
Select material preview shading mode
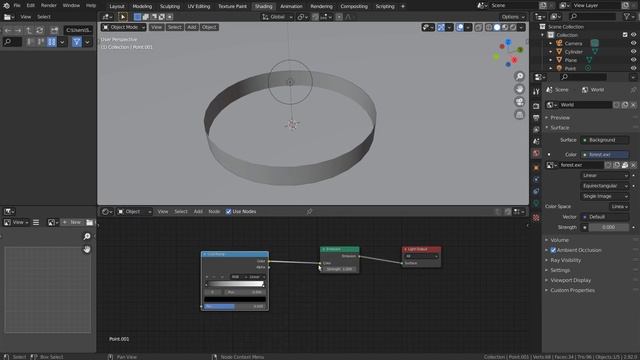pos(505,27)
